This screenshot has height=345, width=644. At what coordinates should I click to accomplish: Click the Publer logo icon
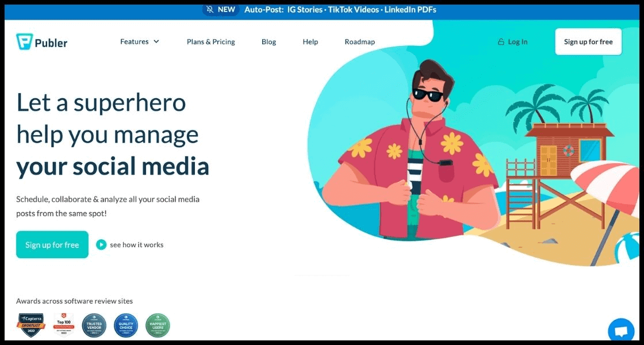pos(24,41)
